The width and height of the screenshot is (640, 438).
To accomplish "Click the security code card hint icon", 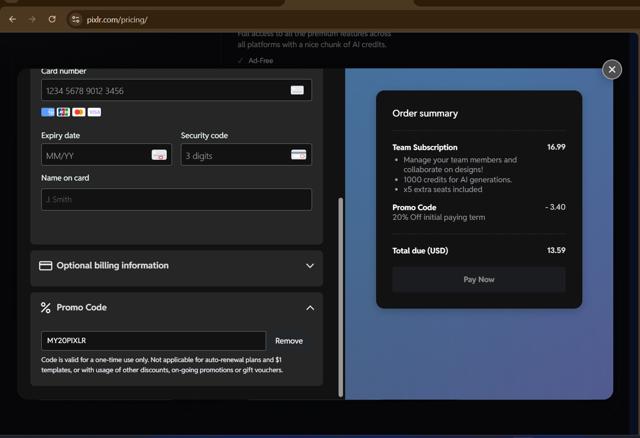I will (x=298, y=155).
